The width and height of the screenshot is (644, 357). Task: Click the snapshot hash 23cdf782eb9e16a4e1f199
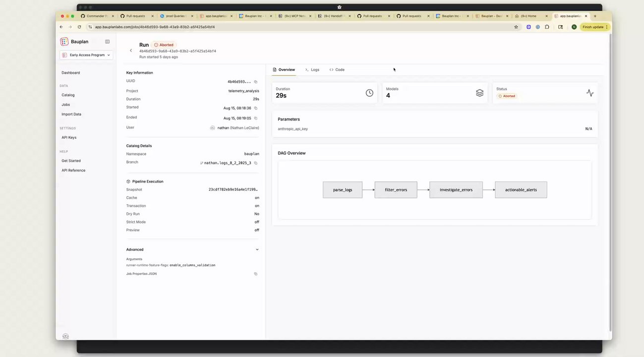(x=233, y=189)
